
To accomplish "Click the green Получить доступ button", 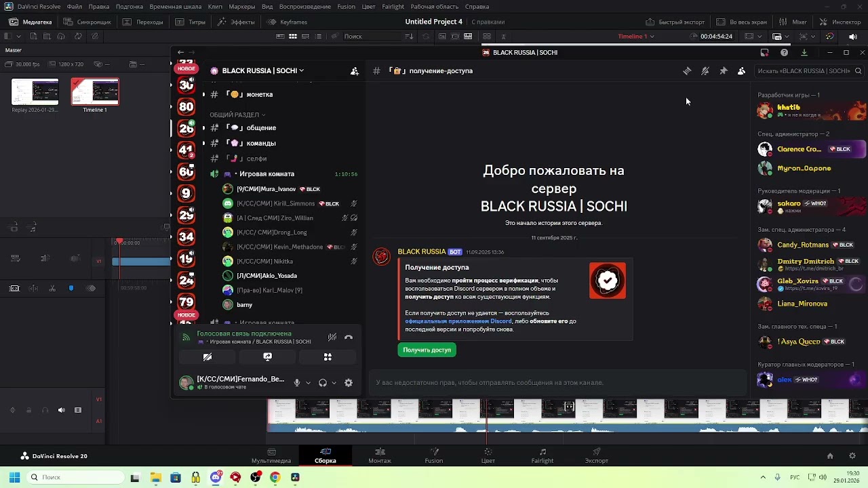I will click(427, 350).
